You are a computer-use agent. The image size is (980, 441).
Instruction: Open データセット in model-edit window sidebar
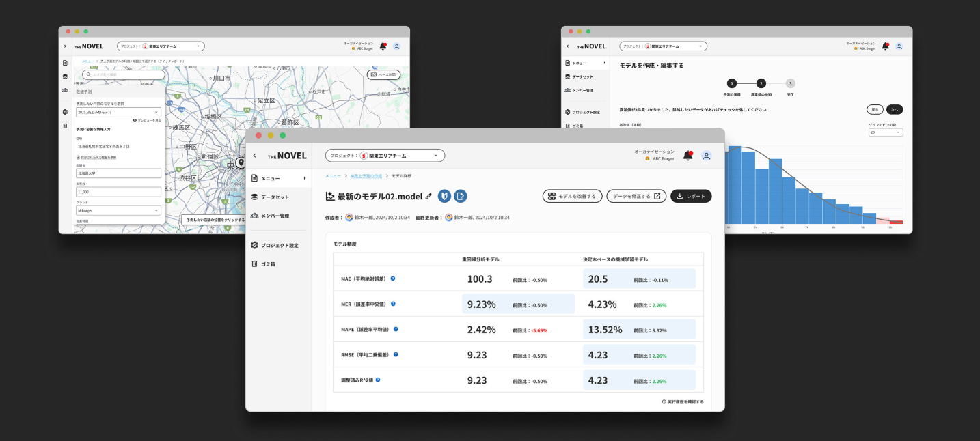(585, 76)
